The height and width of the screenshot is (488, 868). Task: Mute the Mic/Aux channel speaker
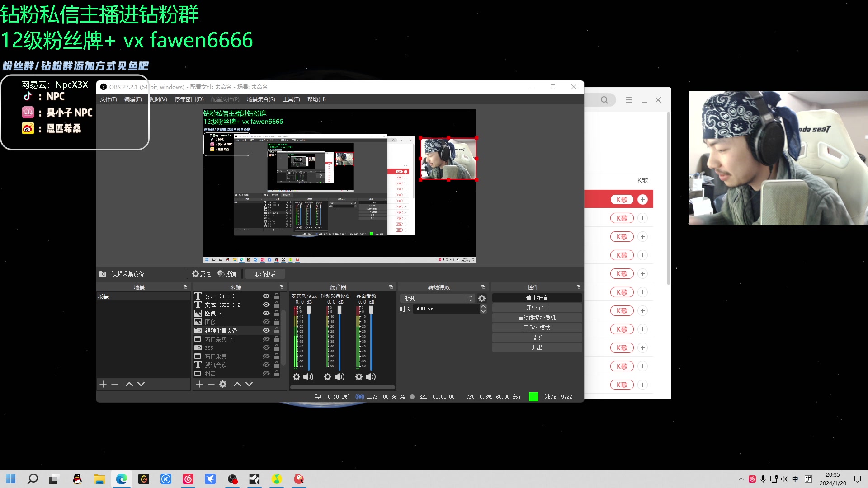308,377
